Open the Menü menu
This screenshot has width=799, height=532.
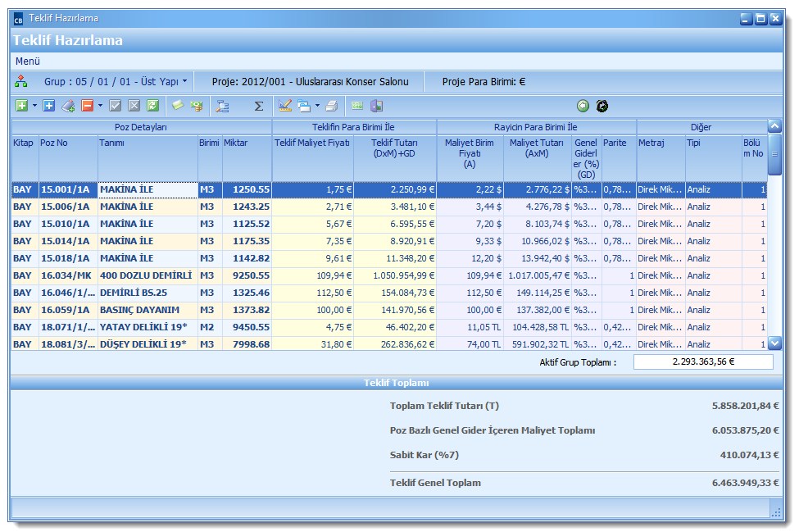click(x=27, y=61)
